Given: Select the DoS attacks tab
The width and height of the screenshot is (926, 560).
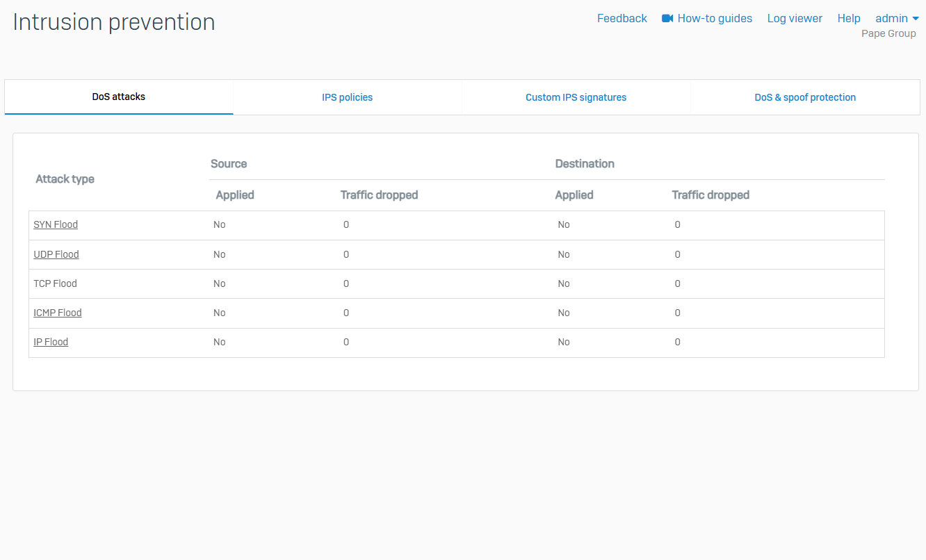Looking at the screenshot, I should [119, 97].
